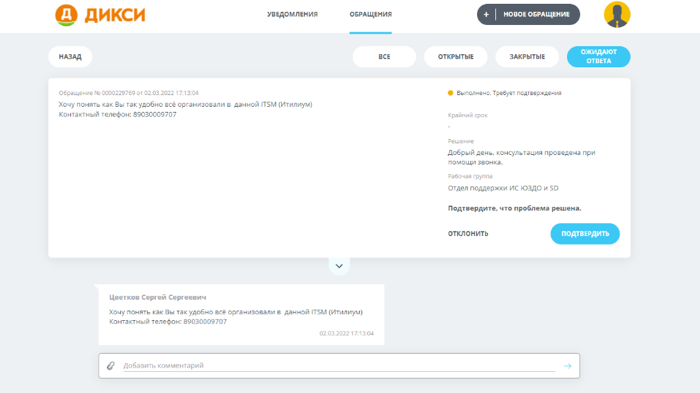Click status text Выполнено. Требует подтверждения
The image size is (700, 393).
point(509,93)
